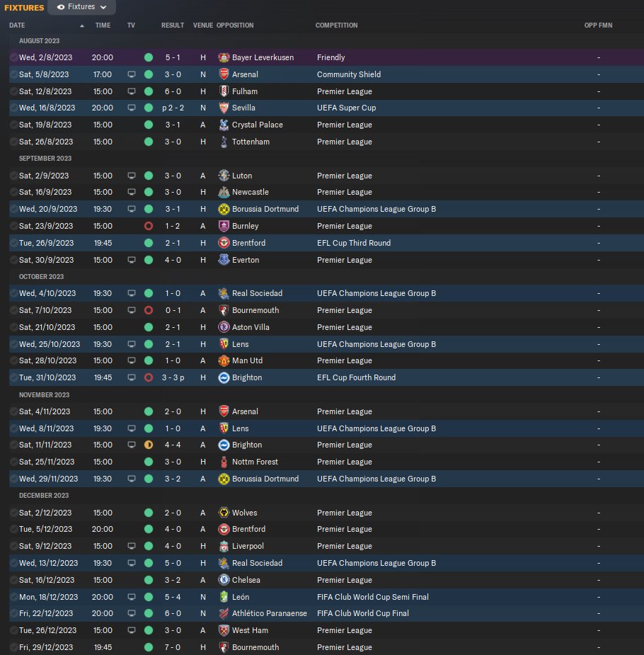
Task: Toggle the checkmark on Wed, 13/12/2023 row
Action: 13,563
